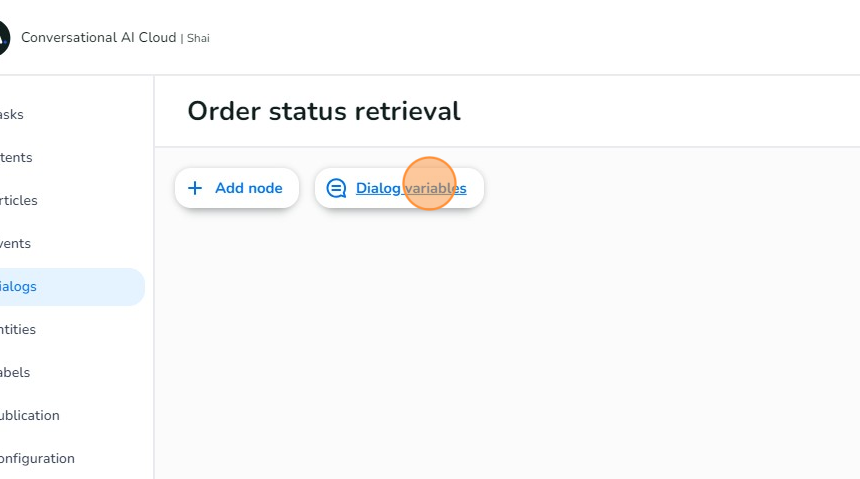The height and width of the screenshot is (479, 860).
Task: Click the blank top header bar area
Action: (x=540, y=38)
